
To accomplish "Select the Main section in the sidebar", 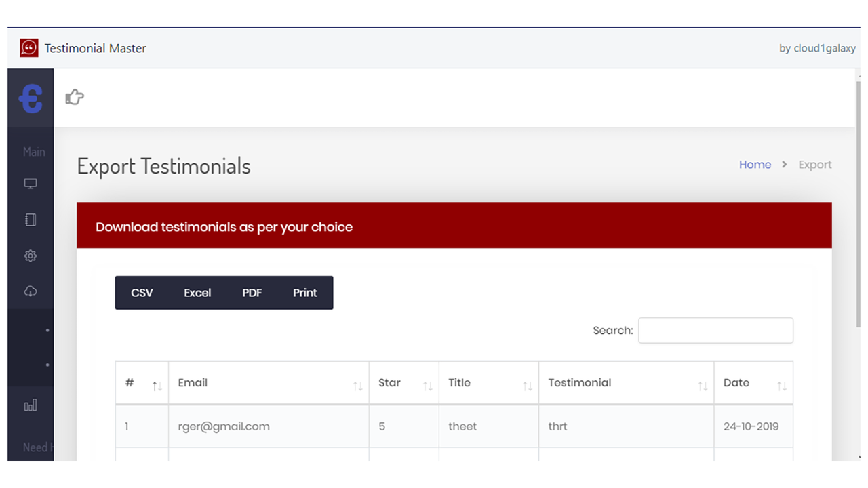I will [33, 151].
